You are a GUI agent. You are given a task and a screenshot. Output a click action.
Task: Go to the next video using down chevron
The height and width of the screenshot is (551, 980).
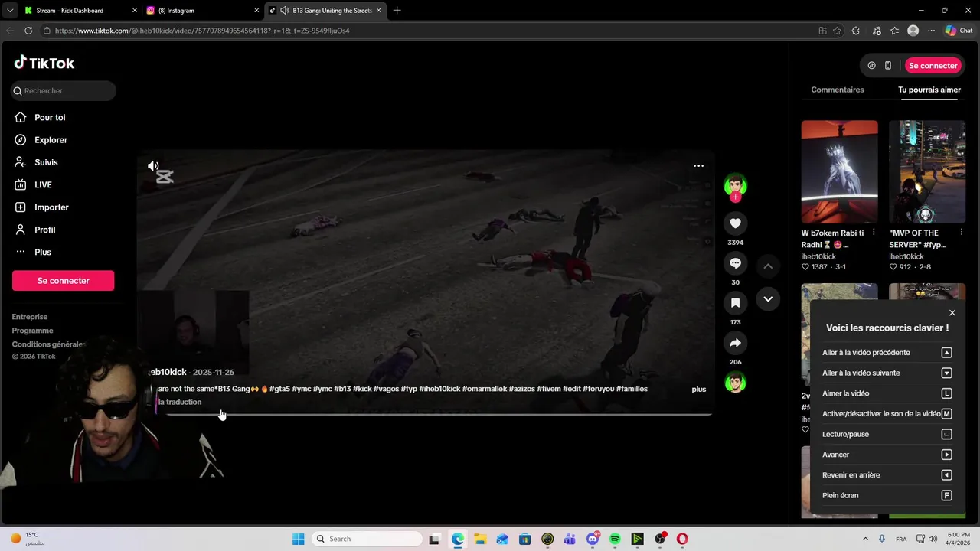coord(768,299)
